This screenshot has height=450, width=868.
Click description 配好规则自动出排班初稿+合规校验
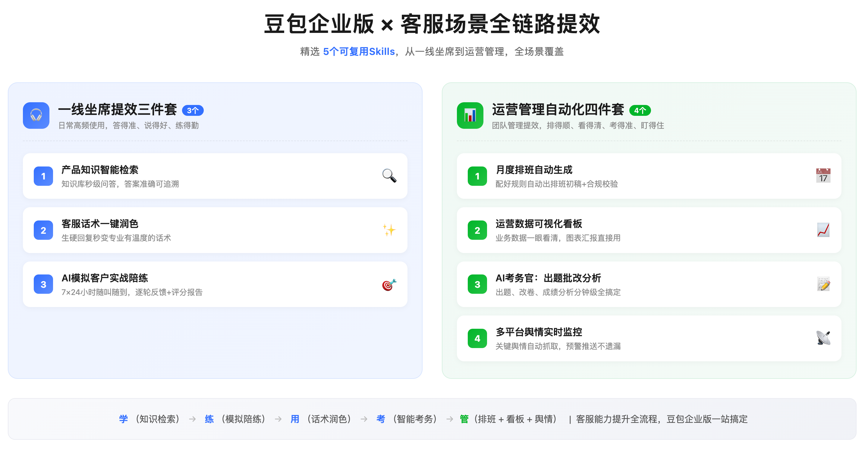pos(556,184)
